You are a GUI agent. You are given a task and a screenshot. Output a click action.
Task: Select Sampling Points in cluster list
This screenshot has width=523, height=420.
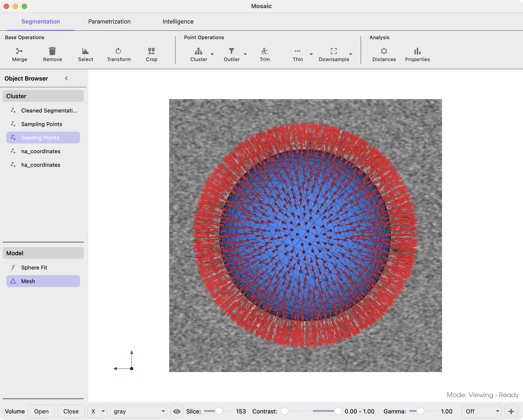43,124
